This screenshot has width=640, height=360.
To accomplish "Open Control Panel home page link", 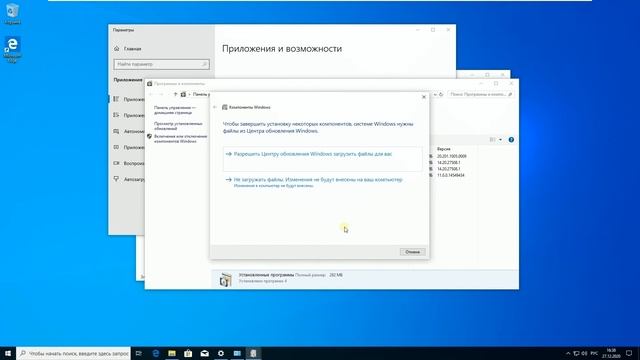I will pyautogui.click(x=175, y=110).
